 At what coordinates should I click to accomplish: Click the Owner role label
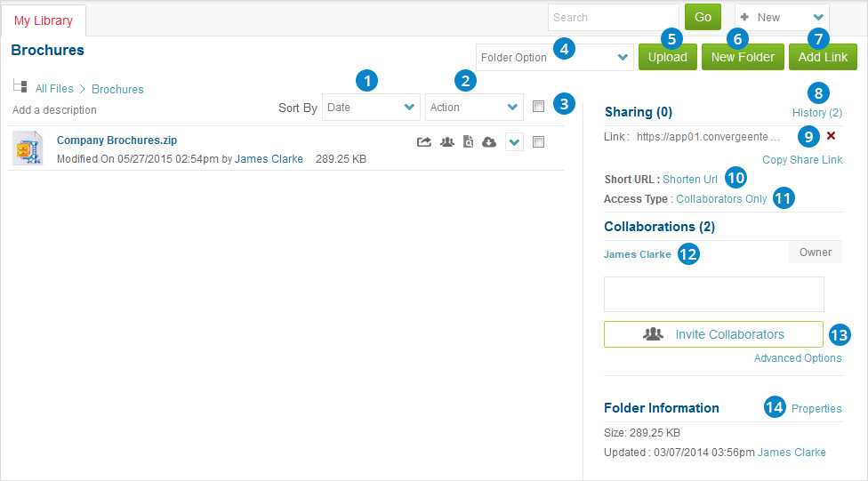click(x=816, y=253)
